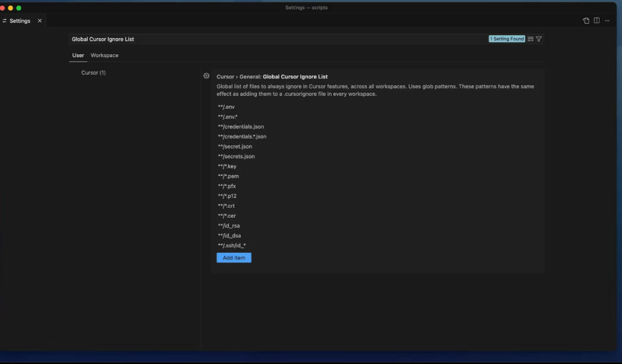The height and width of the screenshot is (364, 622).
Task: Click the 1 Setting Found badge
Action: (507, 39)
